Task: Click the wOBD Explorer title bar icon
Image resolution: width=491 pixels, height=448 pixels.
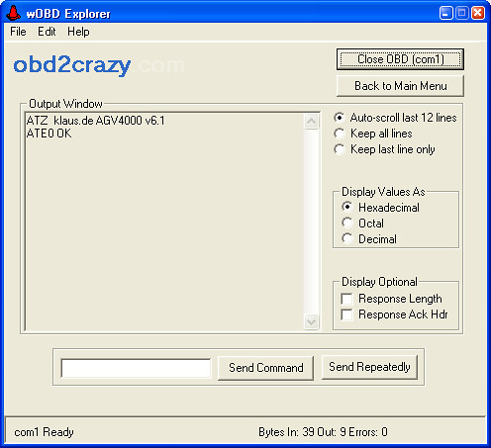Action: point(13,13)
